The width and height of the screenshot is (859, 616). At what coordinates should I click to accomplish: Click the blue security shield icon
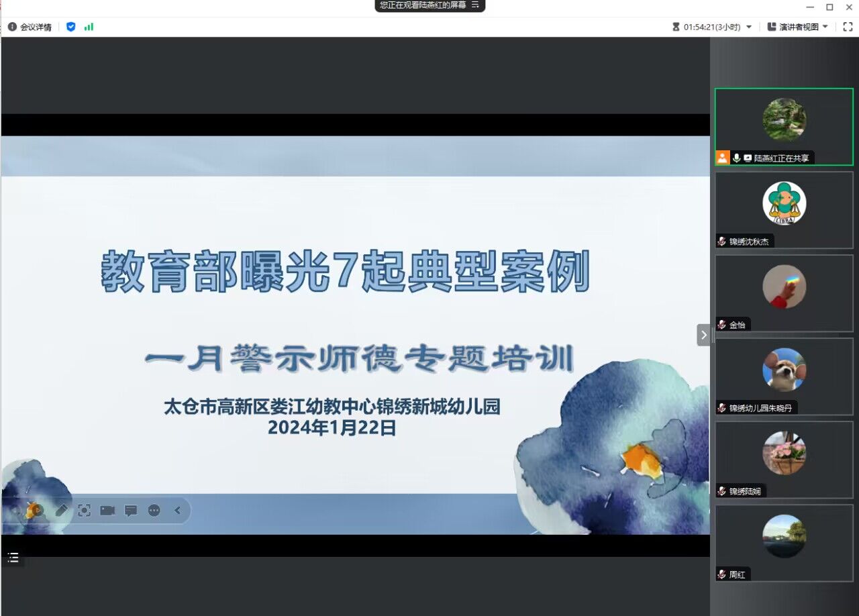point(71,27)
